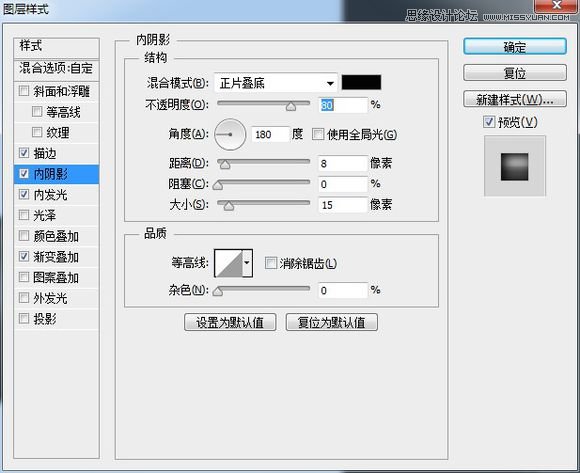Open the 描边 settings row

[x=57, y=153]
